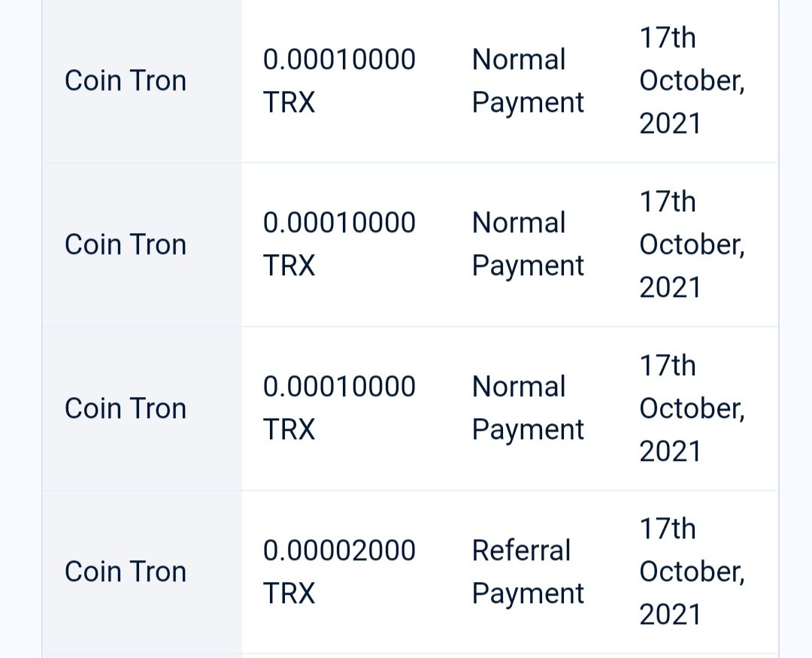Click Normal Payment in the third row
Viewport: 812px width, 658px height.
528,408
